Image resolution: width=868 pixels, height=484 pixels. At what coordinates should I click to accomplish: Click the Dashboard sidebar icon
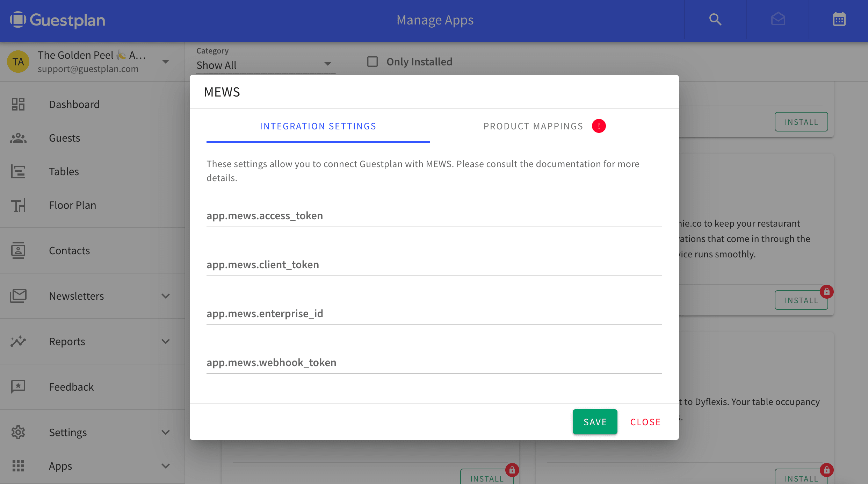[18, 104]
